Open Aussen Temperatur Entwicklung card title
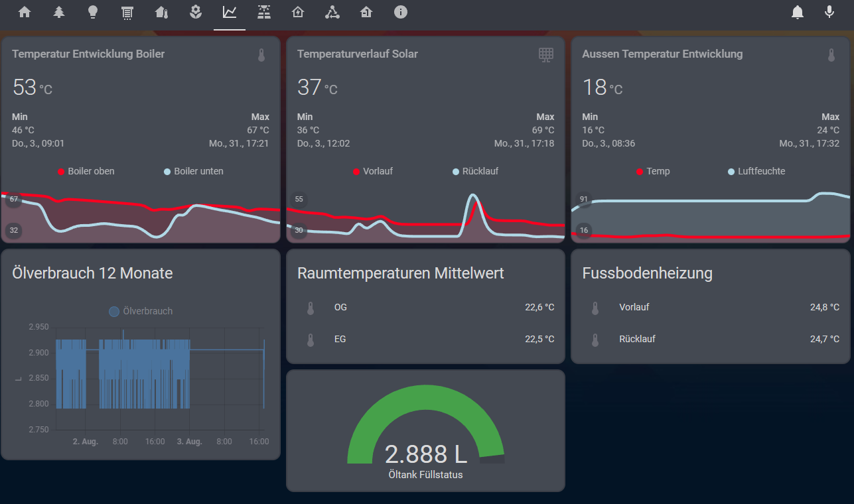Viewport: 854px width, 504px height. [x=662, y=54]
